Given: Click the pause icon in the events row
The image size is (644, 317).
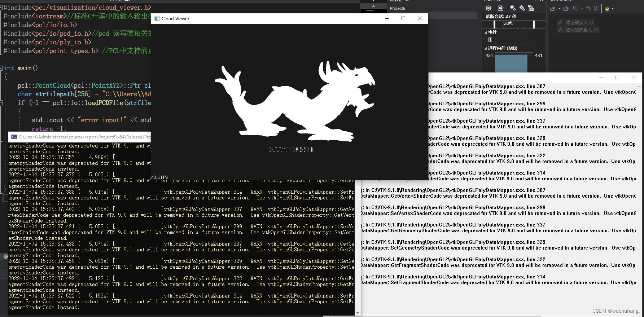Looking at the screenshot, I should 490,40.
